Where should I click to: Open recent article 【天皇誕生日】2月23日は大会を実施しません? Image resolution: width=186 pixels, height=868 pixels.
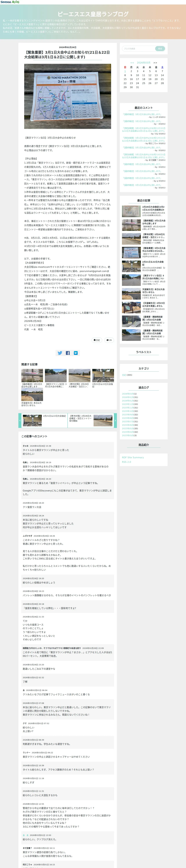point(154,305)
